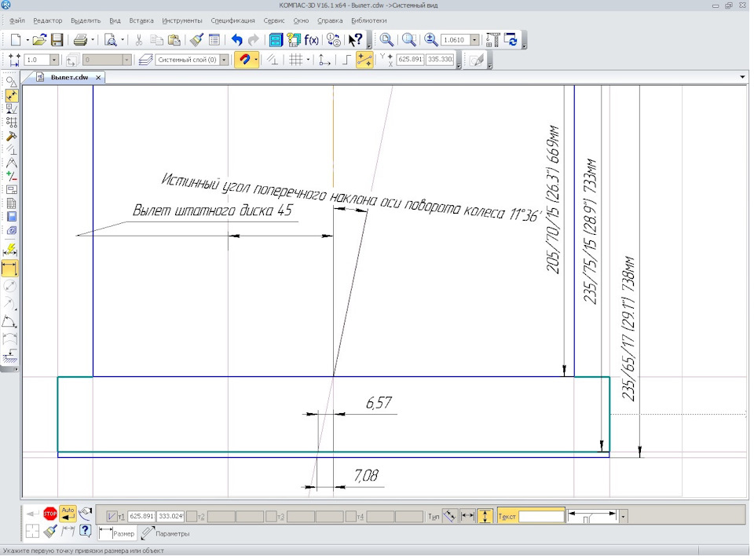Select the angular dimension tool
Screen dimensions: 754x560
pos(10,321)
